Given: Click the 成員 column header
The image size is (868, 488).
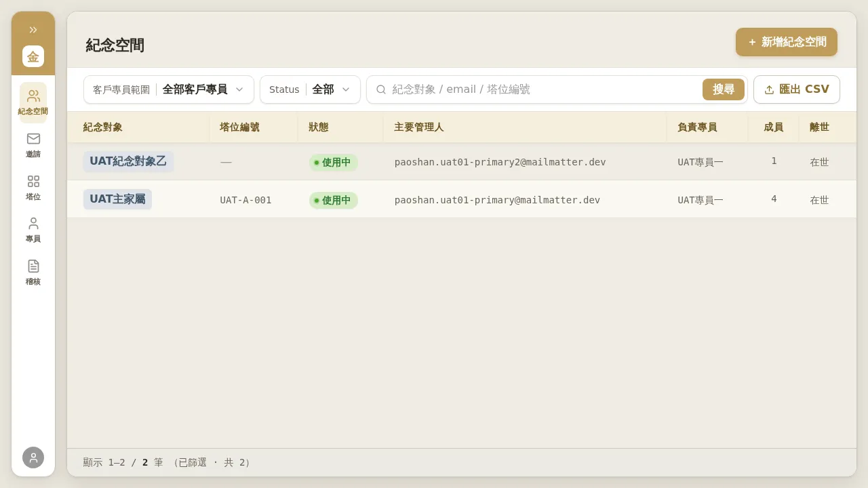Looking at the screenshot, I should pos(774,127).
